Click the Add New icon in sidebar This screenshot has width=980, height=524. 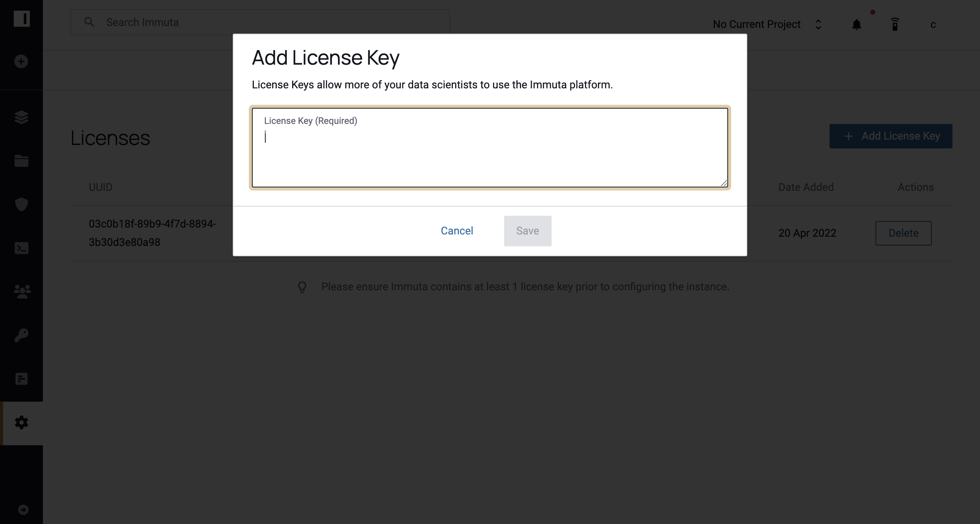(x=21, y=61)
